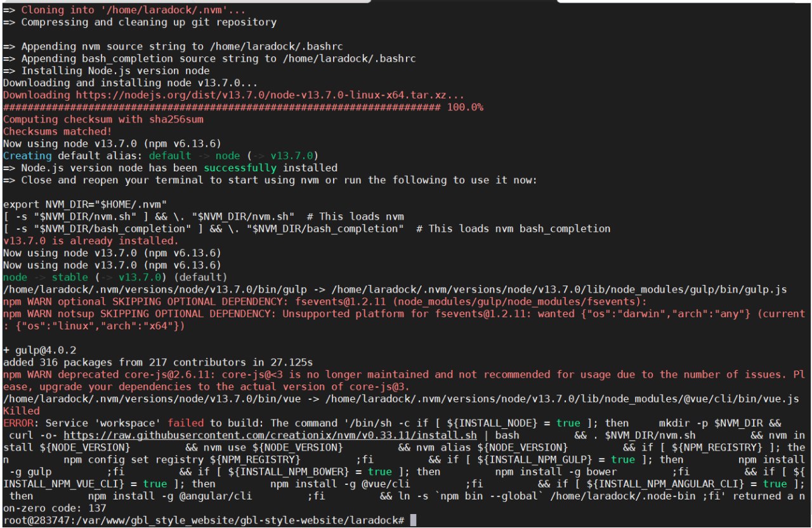Click 'Node.js version node has been successfully installed'
This screenshot has width=812, height=528.
click(x=170, y=168)
